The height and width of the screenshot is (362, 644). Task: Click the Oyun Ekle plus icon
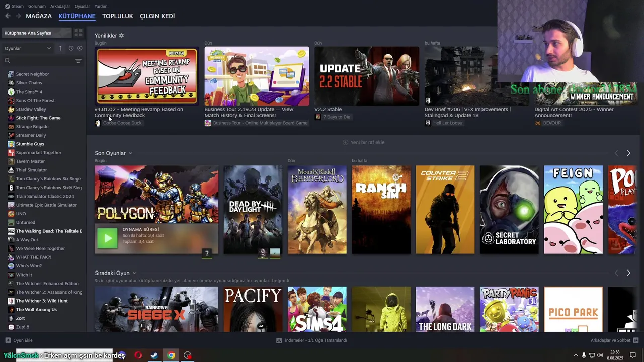tap(8, 340)
